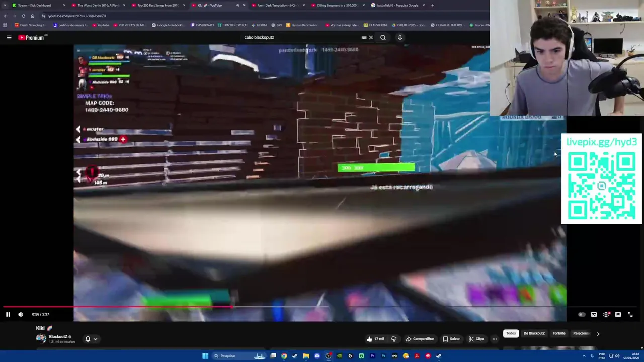The height and width of the screenshot is (362, 644).
Task: Open the on-screen keyboard icon in search
Action: coord(364,37)
